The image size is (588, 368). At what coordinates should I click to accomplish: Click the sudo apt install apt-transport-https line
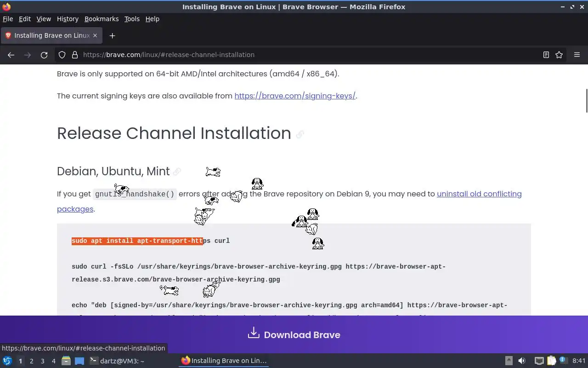pyautogui.click(x=151, y=241)
